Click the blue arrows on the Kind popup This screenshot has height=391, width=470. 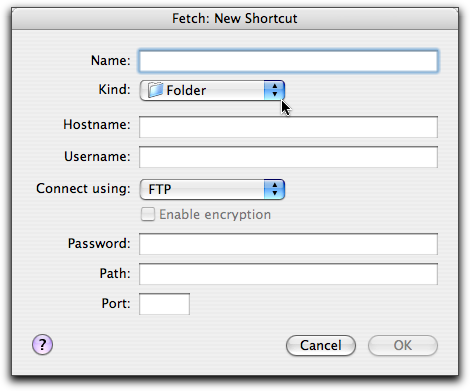click(274, 90)
